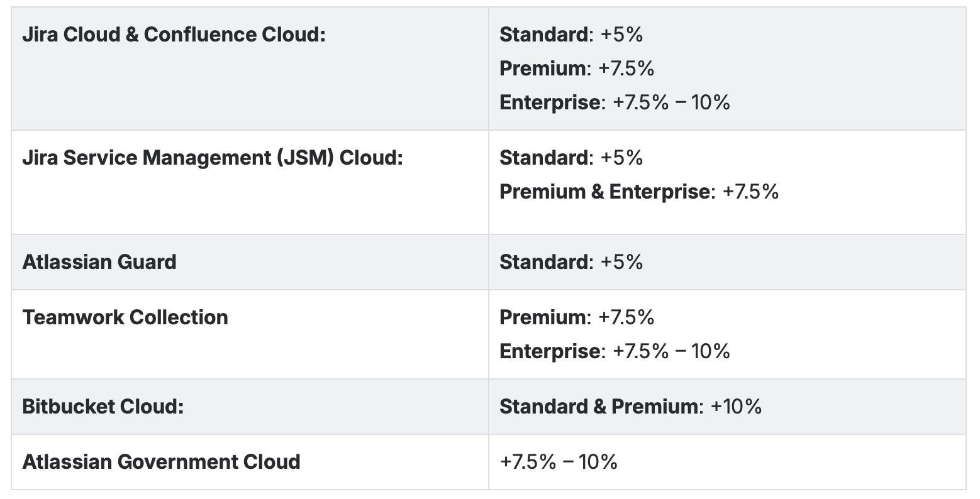
Task: Select Standard & Premium +10% Bitbucket text
Action: coord(631,407)
